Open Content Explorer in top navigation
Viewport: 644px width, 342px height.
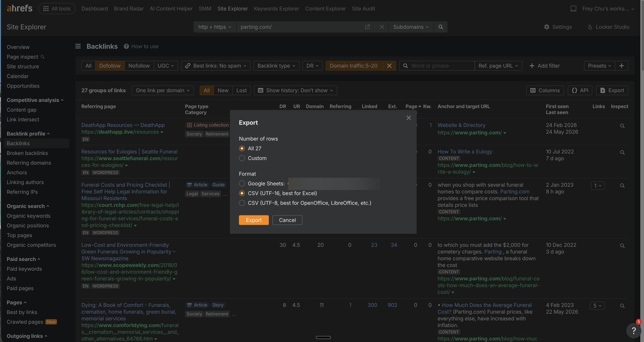pos(326,8)
